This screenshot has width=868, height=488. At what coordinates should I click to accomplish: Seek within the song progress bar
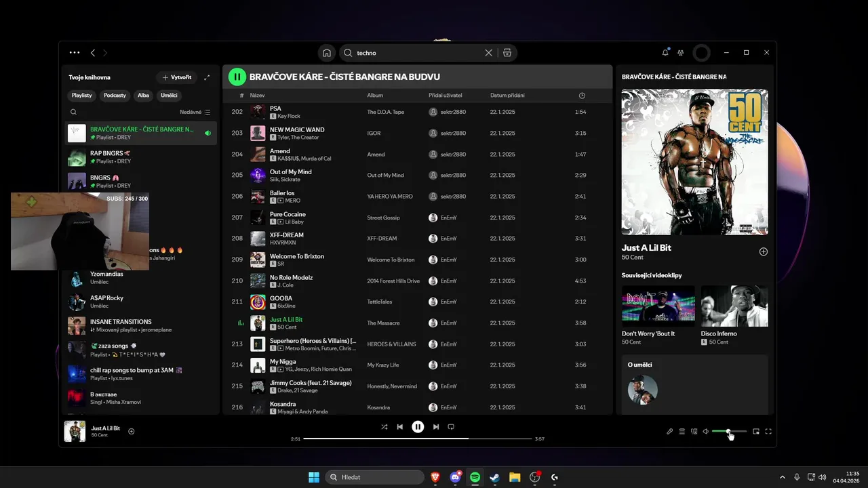tap(418, 439)
